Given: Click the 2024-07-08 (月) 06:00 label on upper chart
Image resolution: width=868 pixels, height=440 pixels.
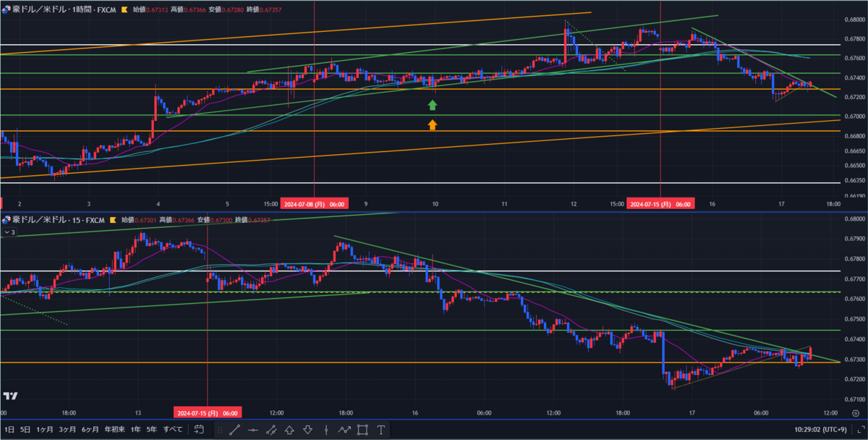Looking at the screenshot, I should pyautogui.click(x=313, y=204).
